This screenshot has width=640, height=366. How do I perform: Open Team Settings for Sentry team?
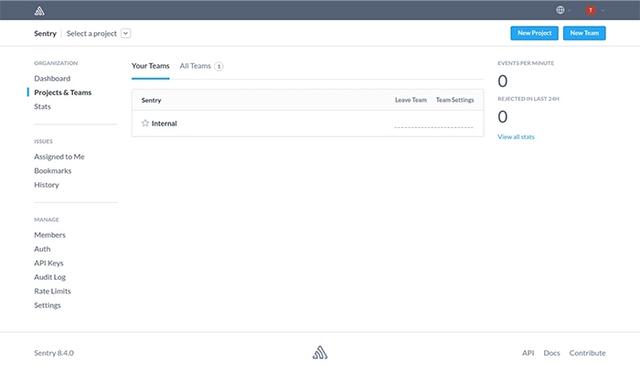point(455,100)
